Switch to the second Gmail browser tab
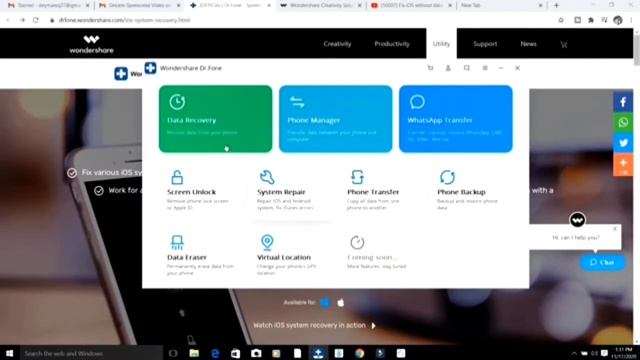Screen dimensions: 640x360 click(x=139, y=6)
